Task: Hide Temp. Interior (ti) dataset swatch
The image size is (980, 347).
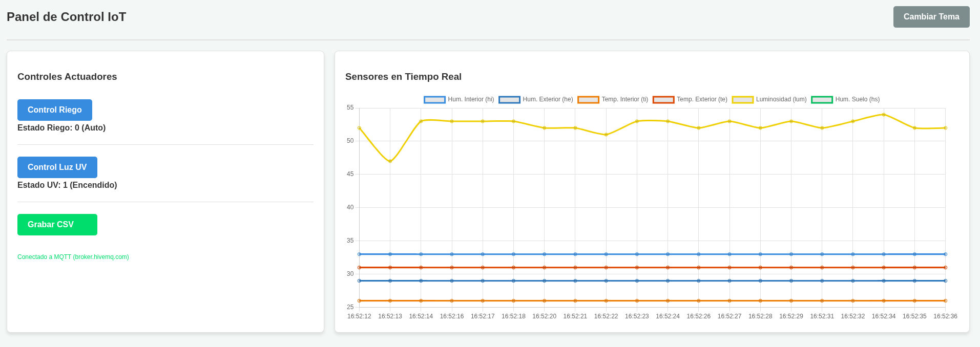Action: pyautogui.click(x=588, y=100)
